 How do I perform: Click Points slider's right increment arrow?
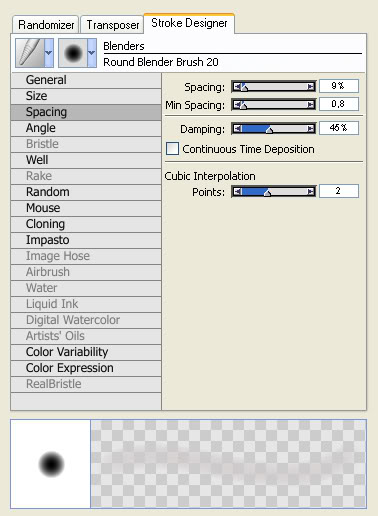pos(311,192)
